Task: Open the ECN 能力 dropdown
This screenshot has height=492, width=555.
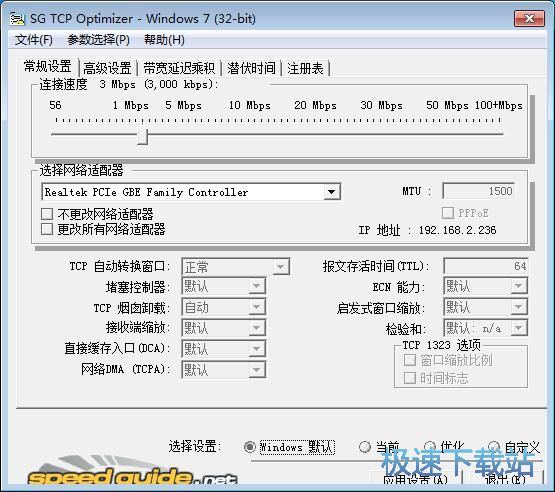Action: (486, 286)
